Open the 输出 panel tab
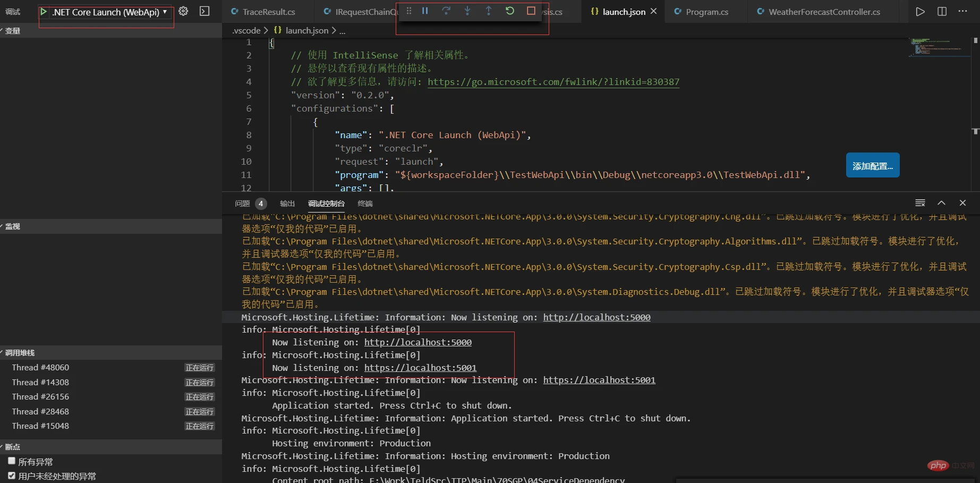The width and height of the screenshot is (980, 483). click(287, 204)
